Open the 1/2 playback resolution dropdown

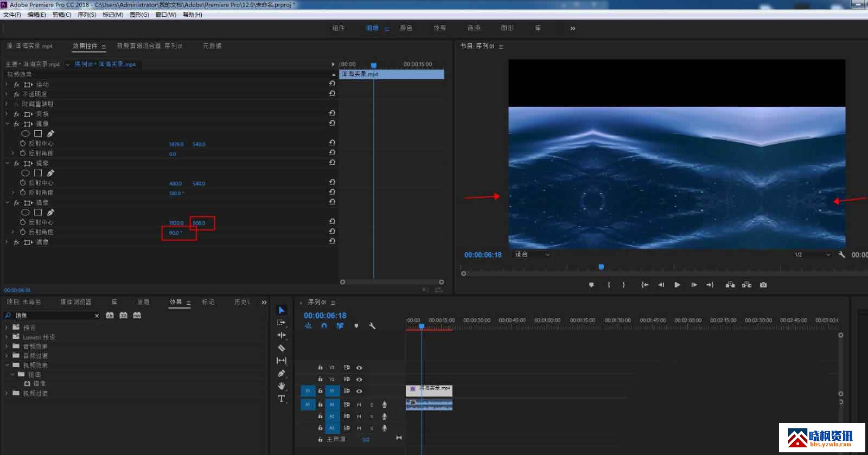click(x=812, y=254)
